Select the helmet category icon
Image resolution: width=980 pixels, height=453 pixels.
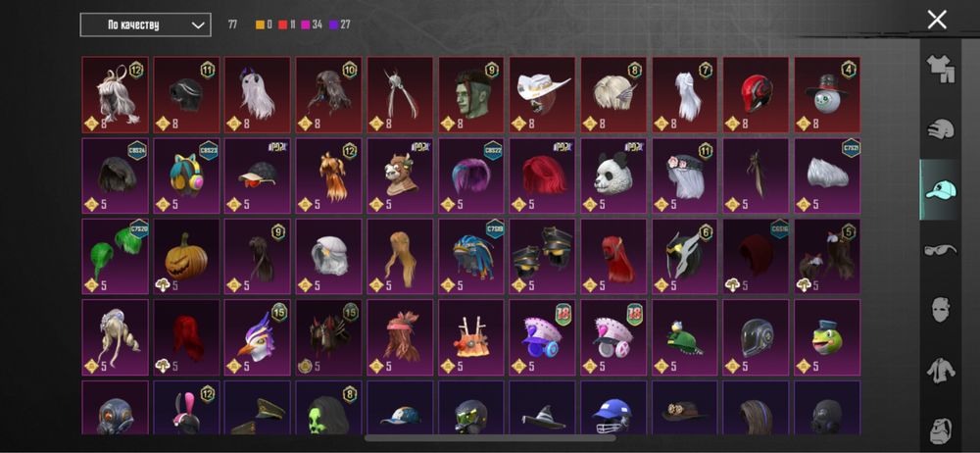click(x=940, y=128)
